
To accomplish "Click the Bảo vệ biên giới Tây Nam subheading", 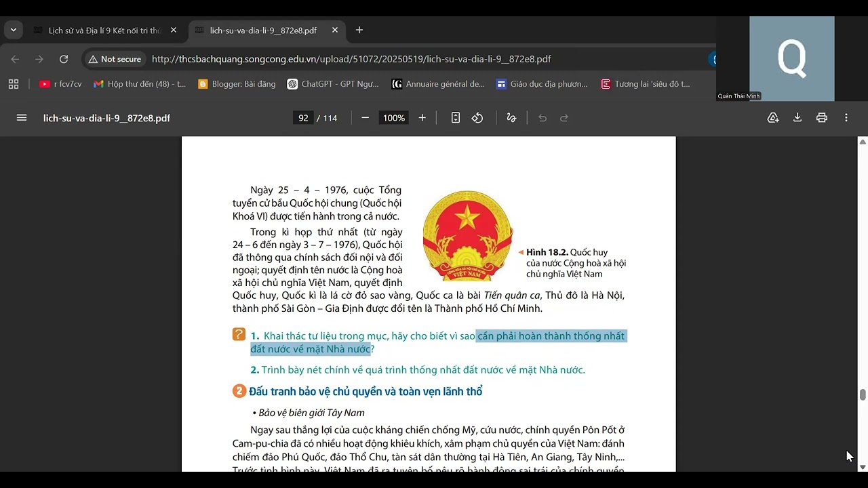I will (309, 413).
